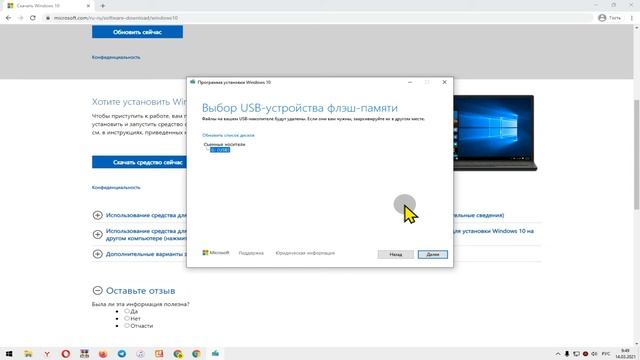Select the Отчасти feedback radio button
The height and width of the screenshot is (360, 640).
127,326
